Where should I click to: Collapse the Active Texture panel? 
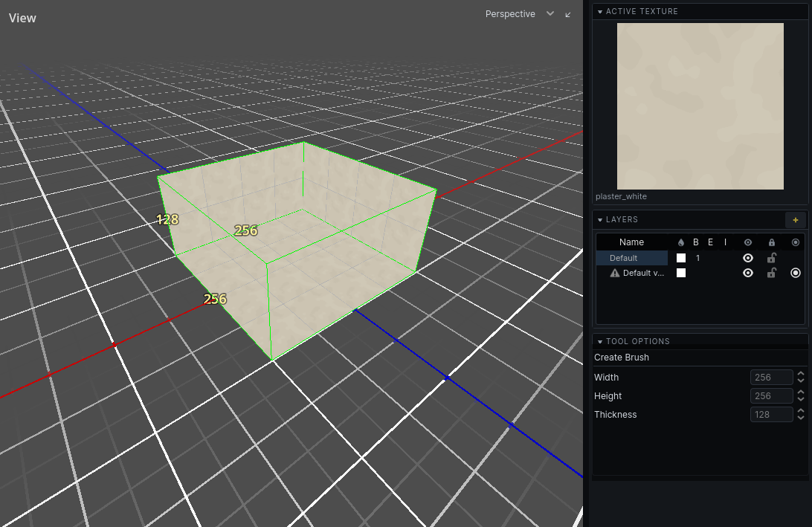pyautogui.click(x=600, y=11)
